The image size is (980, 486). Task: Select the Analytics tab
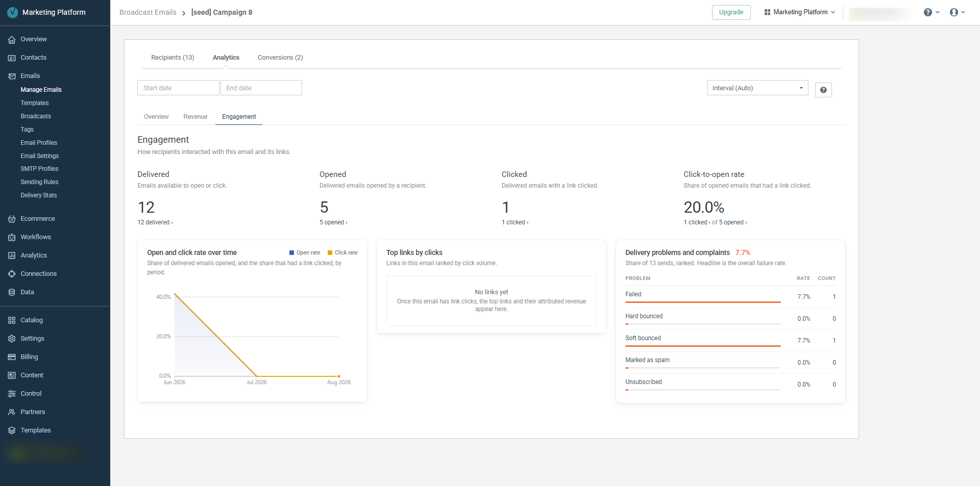pyautogui.click(x=226, y=58)
